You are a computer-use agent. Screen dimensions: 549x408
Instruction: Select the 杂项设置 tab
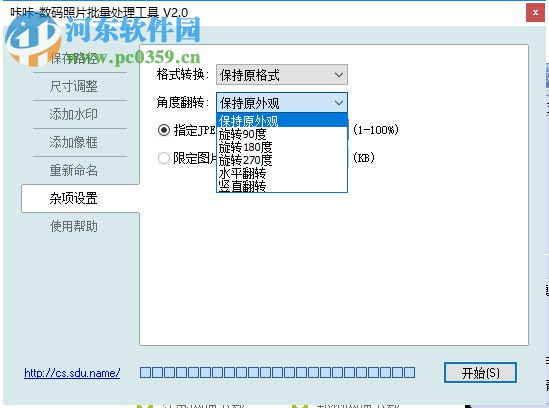point(80,198)
